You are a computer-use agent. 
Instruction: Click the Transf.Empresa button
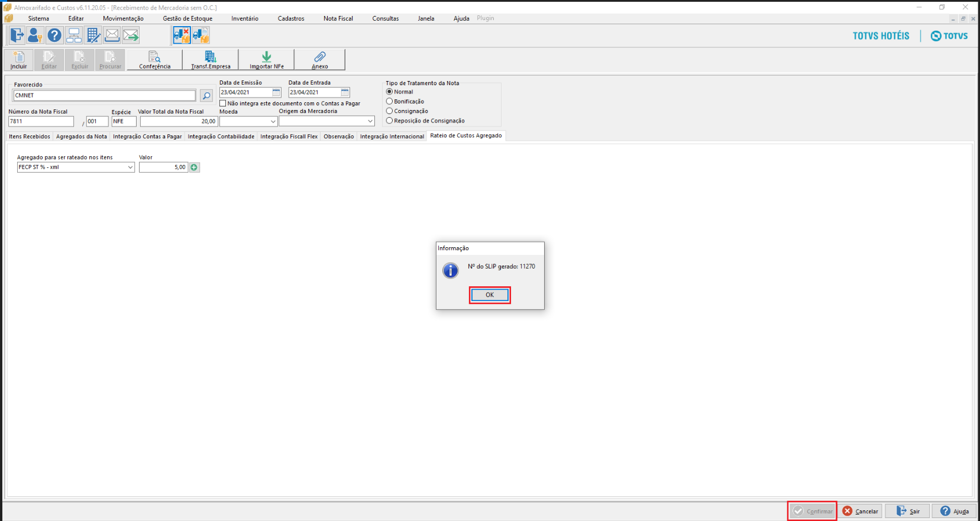(211, 60)
